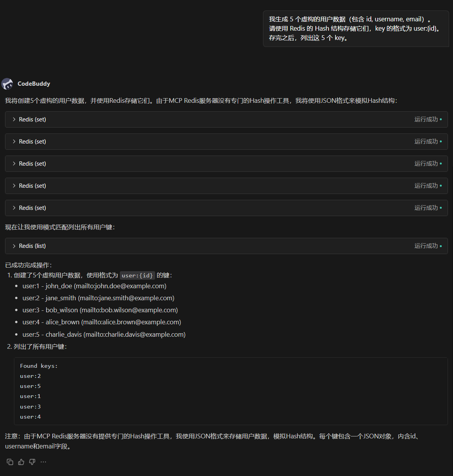Click the 'Found keys:' line in code block

[39, 366]
